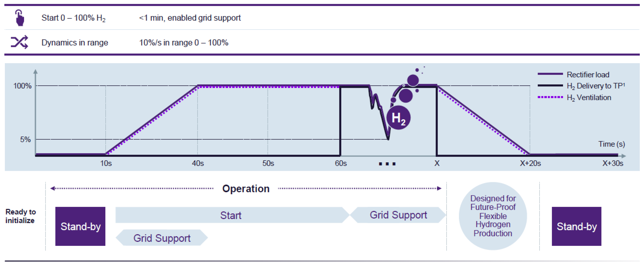Viewport: 644px width, 265px height.
Task: Click the H2 Ventilation dotted legend line
Action: coord(550,97)
